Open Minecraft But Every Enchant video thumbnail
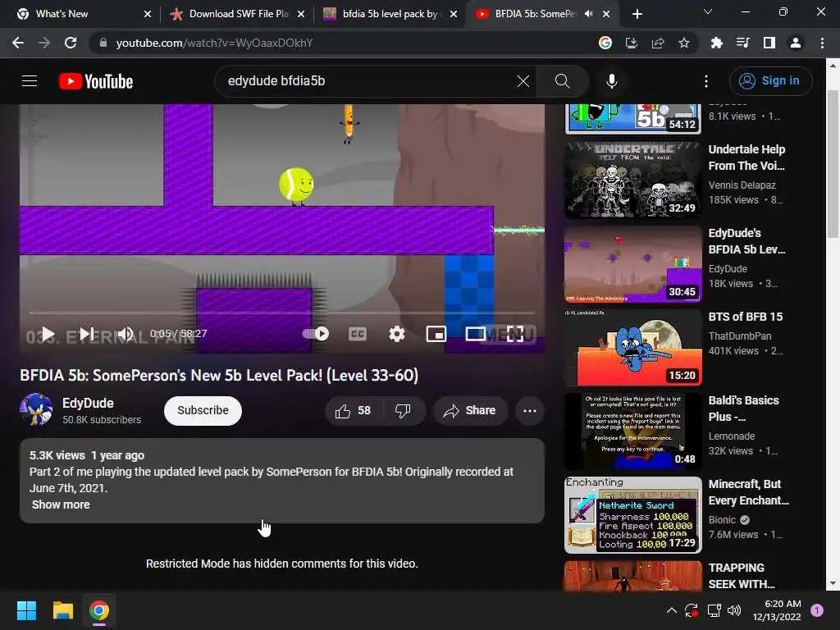Image resolution: width=840 pixels, height=630 pixels. 633,515
